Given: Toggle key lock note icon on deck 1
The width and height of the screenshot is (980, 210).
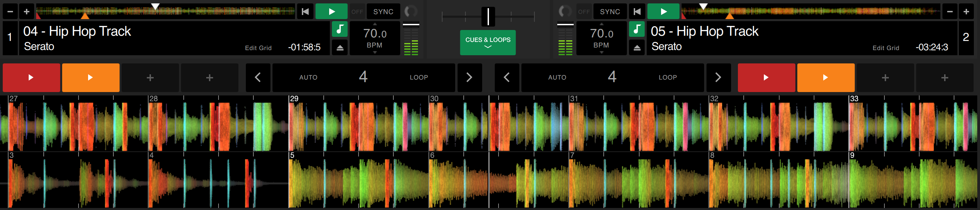Looking at the screenshot, I should pos(340,29).
